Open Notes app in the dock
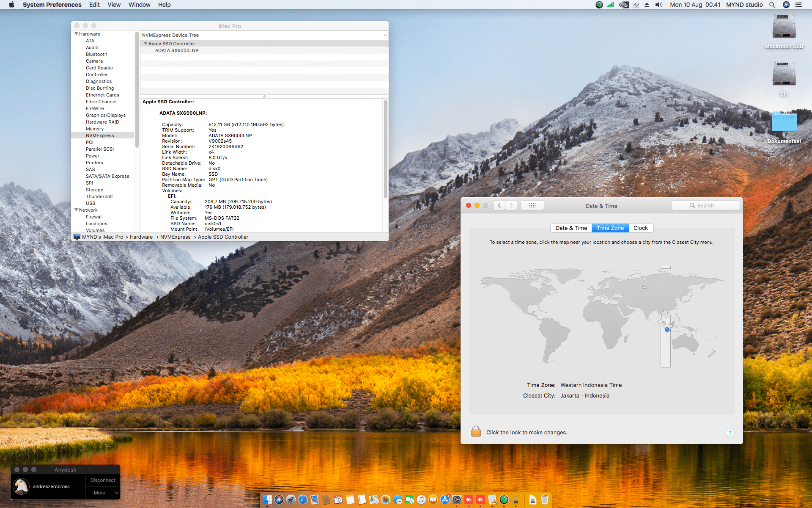 (350, 500)
